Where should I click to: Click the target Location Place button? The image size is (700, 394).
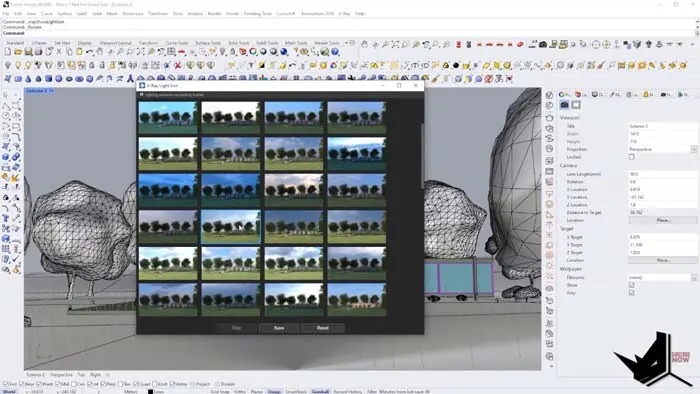(x=663, y=260)
